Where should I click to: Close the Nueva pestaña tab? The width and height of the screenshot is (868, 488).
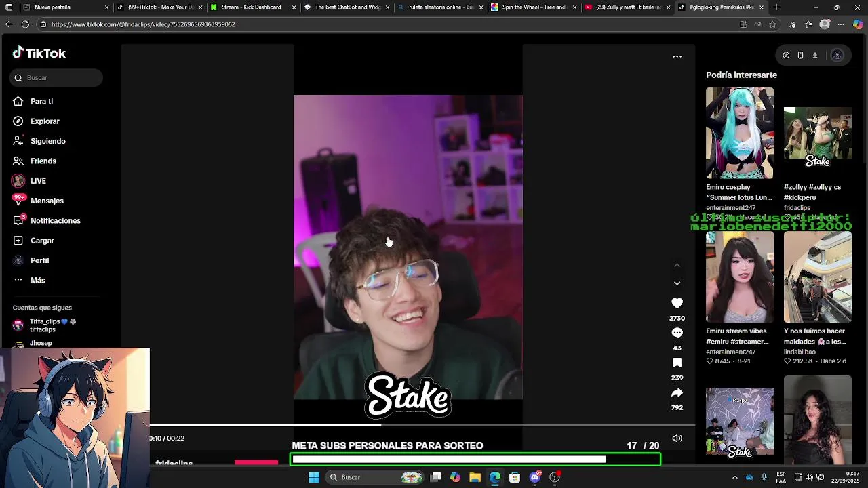pyautogui.click(x=106, y=7)
